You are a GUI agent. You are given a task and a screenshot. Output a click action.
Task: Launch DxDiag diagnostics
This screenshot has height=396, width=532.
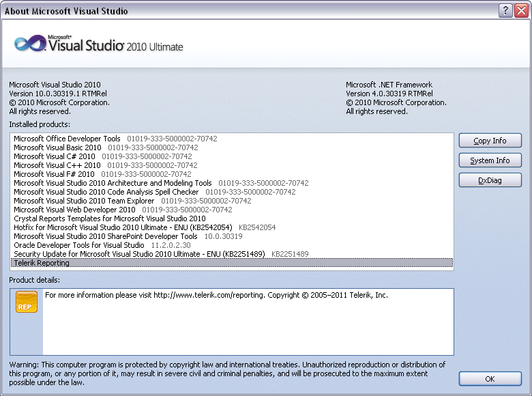coord(490,180)
